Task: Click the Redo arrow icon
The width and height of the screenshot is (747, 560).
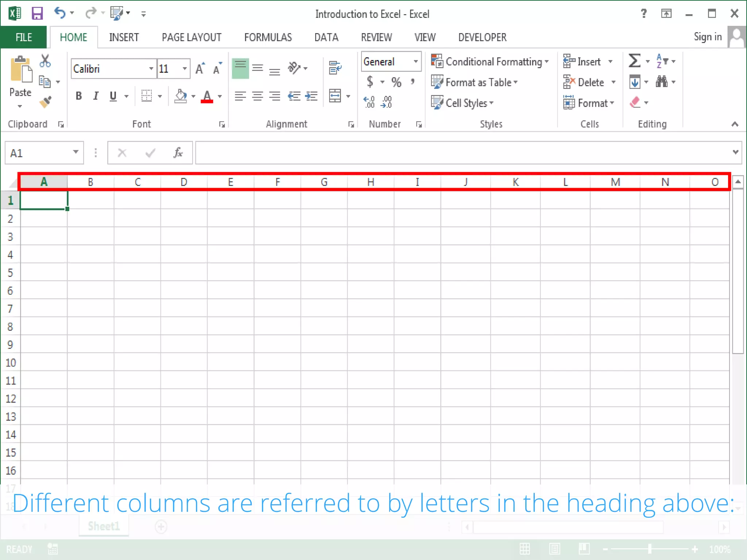Action: coord(90,13)
